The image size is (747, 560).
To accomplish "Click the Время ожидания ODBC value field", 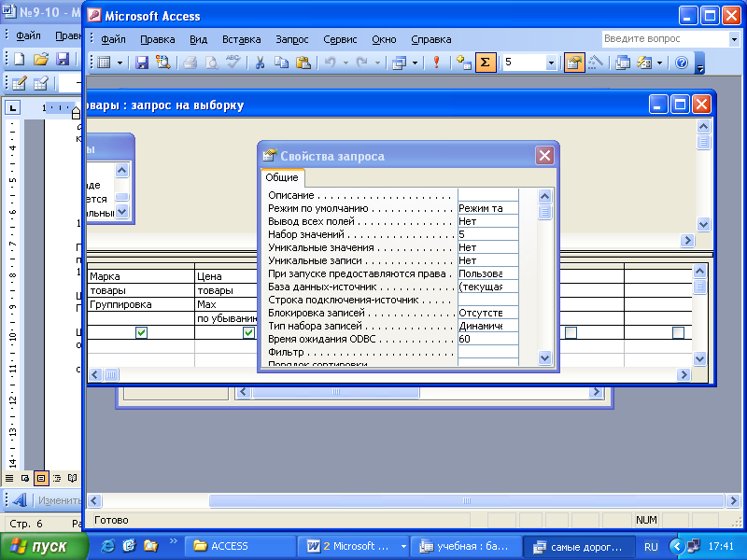I will [x=487, y=339].
